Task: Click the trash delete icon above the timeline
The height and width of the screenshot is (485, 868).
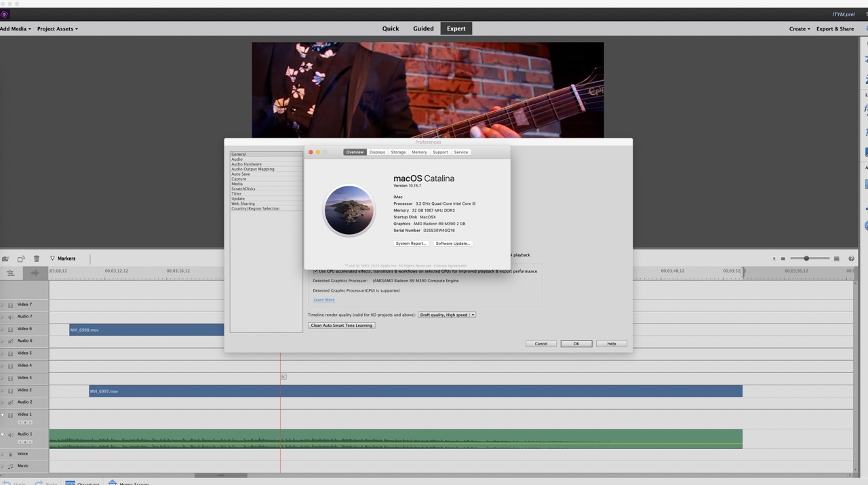Action: 37,258
